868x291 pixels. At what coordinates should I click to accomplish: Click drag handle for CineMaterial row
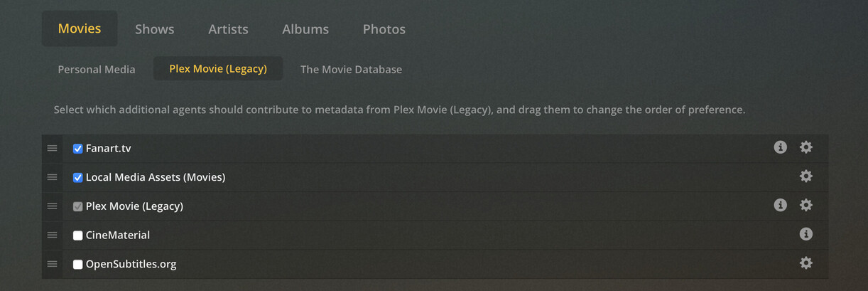52,235
